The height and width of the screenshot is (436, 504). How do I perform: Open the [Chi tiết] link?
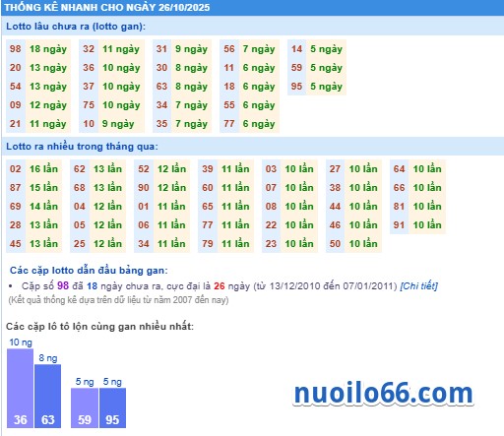[418, 286]
